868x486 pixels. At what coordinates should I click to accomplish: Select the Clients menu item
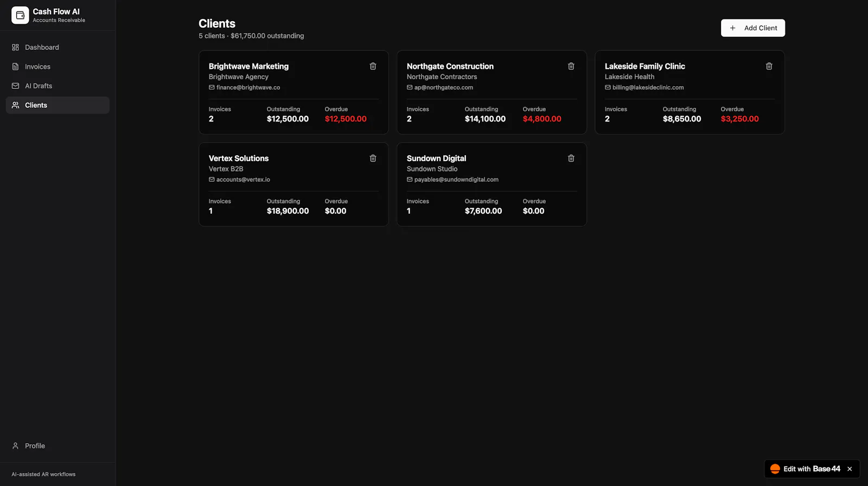[58, 105]
